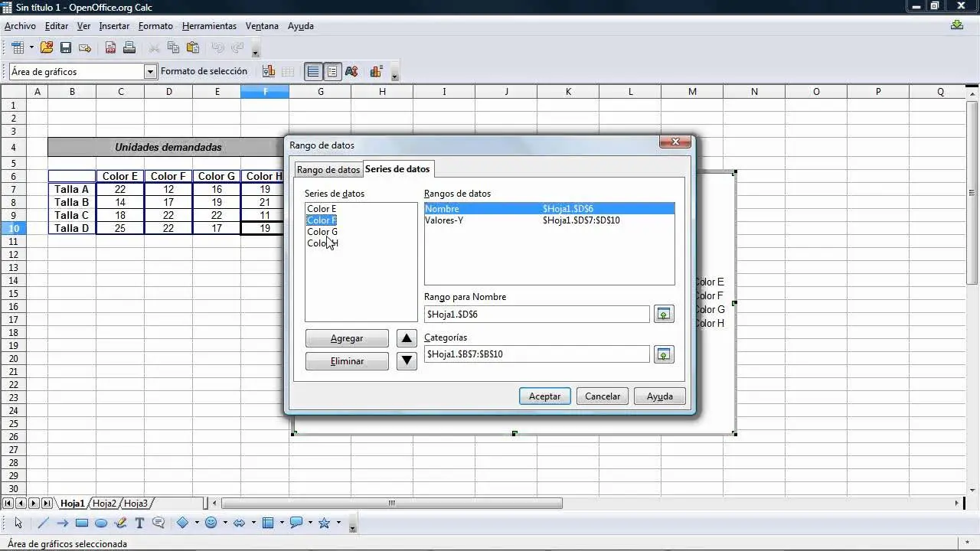The height and width of the screenshot is (551, 980).
Task: Click the Categorías range input field
Action: click(537, 354)
